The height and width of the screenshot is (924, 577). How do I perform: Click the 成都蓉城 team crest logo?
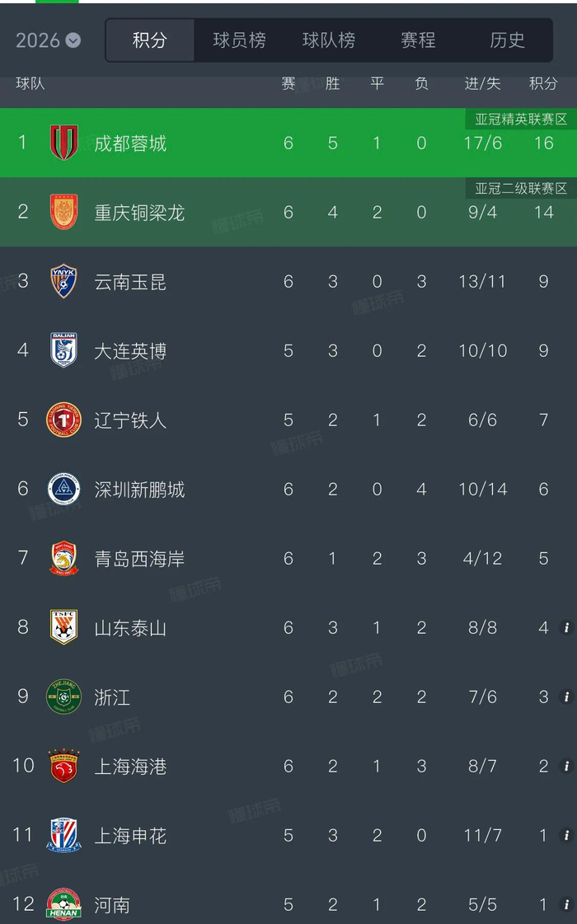(x=63, y=143)
